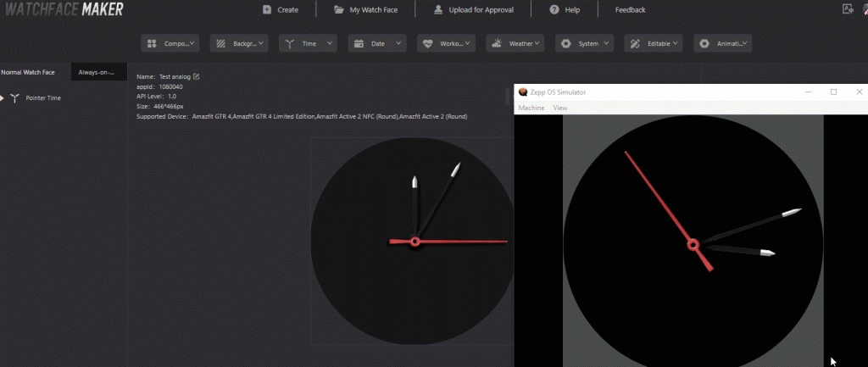The image size is (868, 367).
Task: Click the Editable pencil-ruler icon
Action: (x=635, y=44)
